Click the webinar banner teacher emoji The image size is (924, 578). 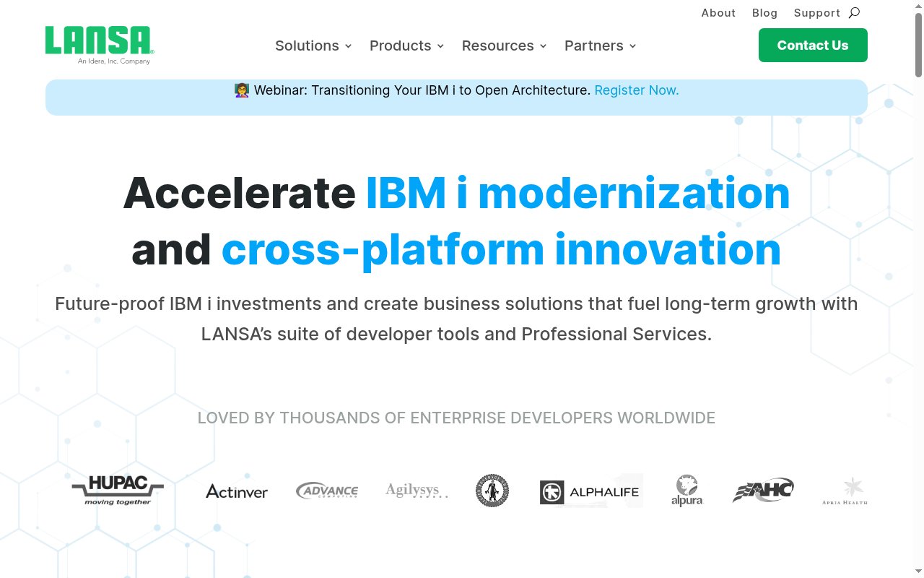pos(242,90)
